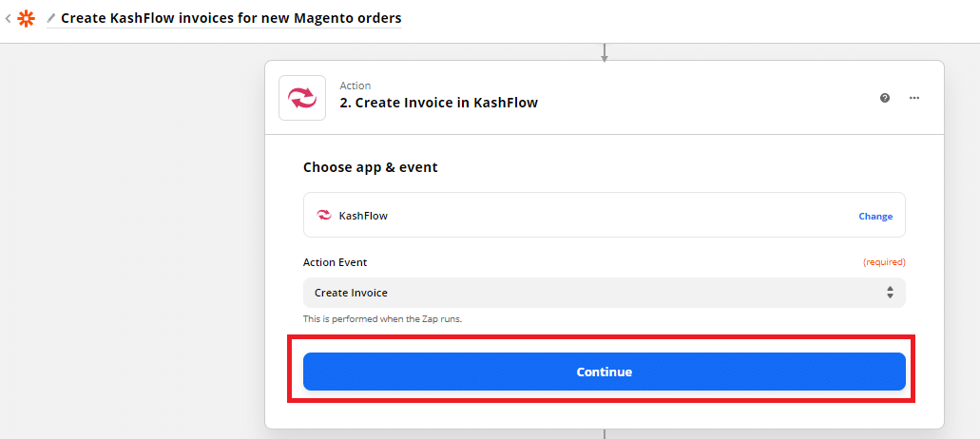980x439 pixels.
Task: Click the large KashFlow logo in step header
Action: [302, 98]
